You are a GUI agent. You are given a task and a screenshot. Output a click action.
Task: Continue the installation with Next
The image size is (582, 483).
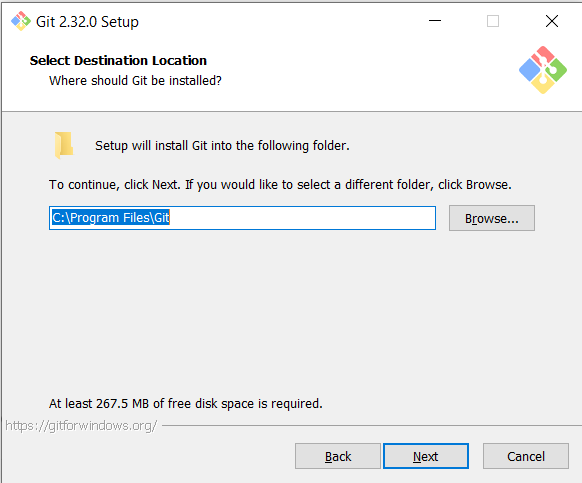click(x=426, y=456)
